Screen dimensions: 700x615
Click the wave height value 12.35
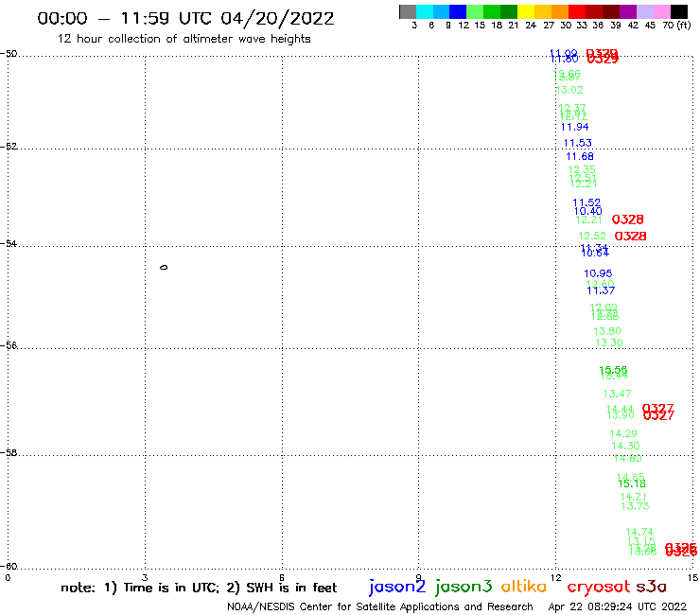582,169
